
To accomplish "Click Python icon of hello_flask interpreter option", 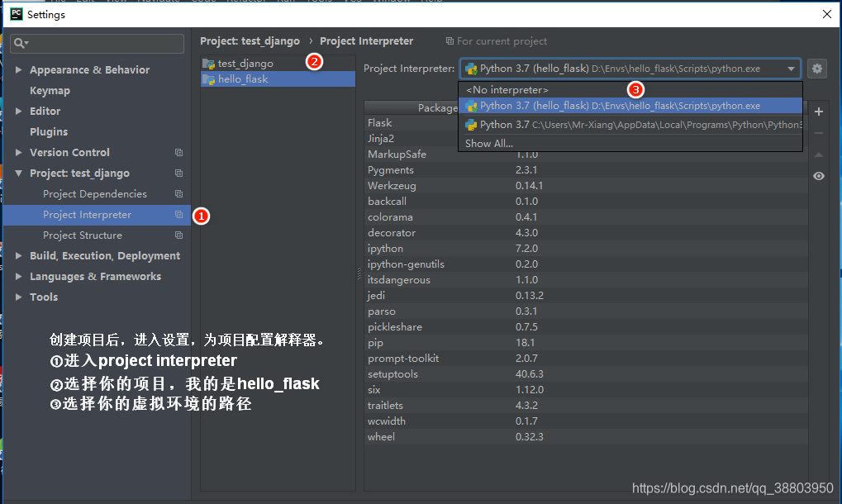I will click(x=471, y=107).
